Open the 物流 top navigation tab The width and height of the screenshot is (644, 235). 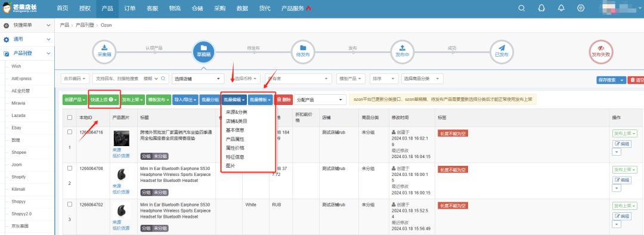click(x=175, y=8)
